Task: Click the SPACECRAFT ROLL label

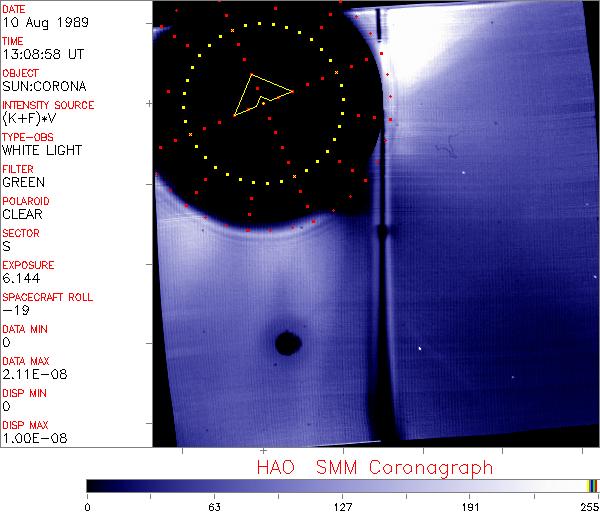Action: pyautogui.click(x=47, y=297)
